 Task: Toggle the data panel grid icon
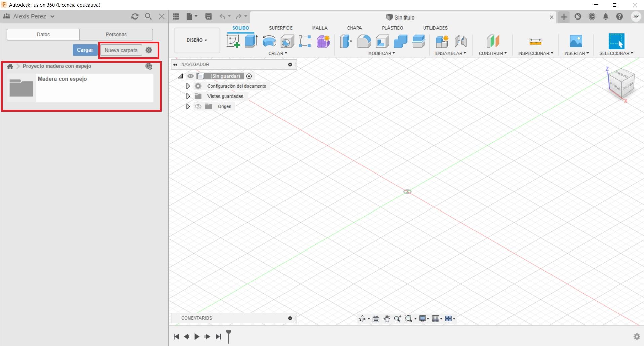176,16
